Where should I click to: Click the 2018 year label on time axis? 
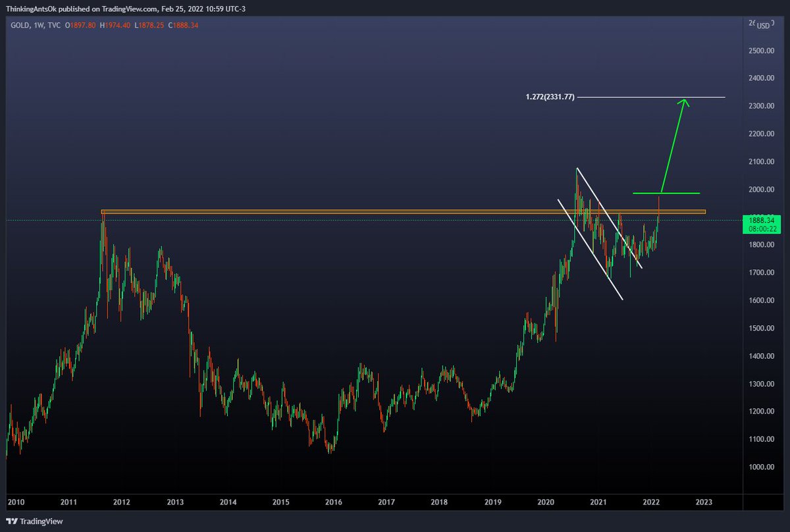pyautogui.click(x=439, y=502)
